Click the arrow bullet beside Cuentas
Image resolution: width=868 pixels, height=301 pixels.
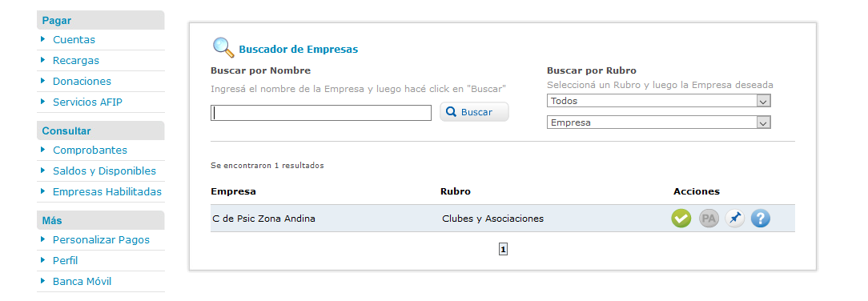pos(43,39)
